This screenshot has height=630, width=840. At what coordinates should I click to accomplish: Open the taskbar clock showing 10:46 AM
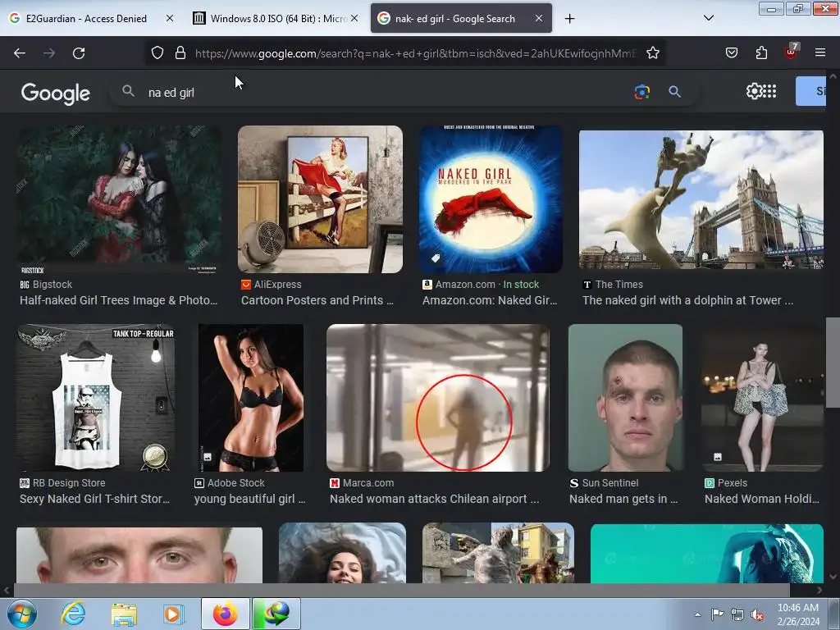[797, 614]
